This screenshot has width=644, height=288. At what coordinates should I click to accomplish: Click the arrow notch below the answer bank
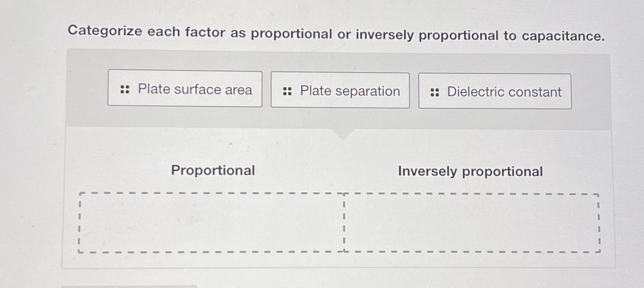click(x=343, y=133)
